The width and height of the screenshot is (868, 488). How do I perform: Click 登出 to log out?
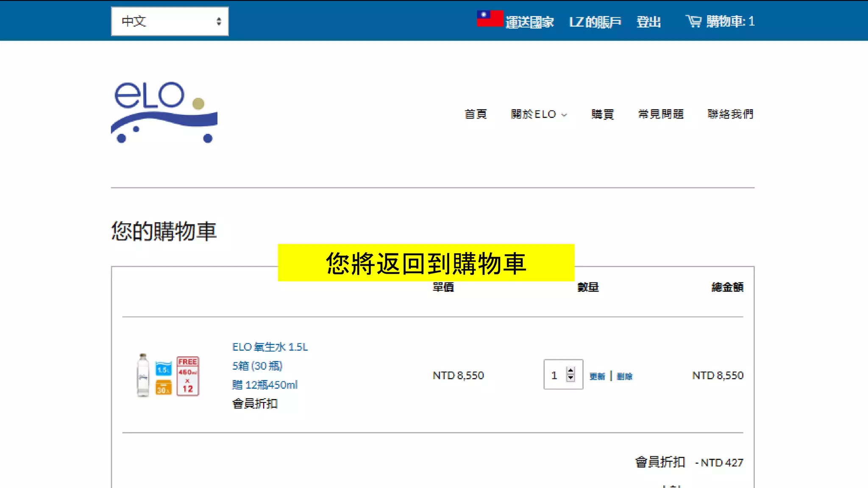click(648, 22)
